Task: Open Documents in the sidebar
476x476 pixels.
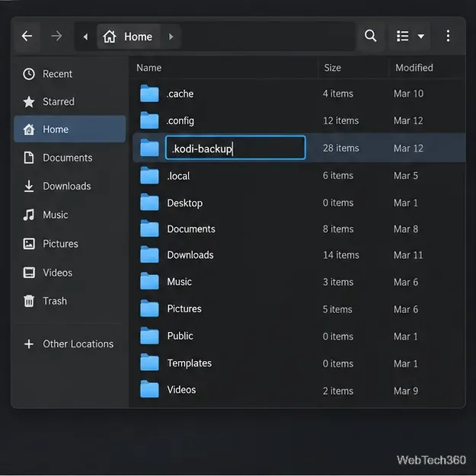Action: click(x=69, y=158)
